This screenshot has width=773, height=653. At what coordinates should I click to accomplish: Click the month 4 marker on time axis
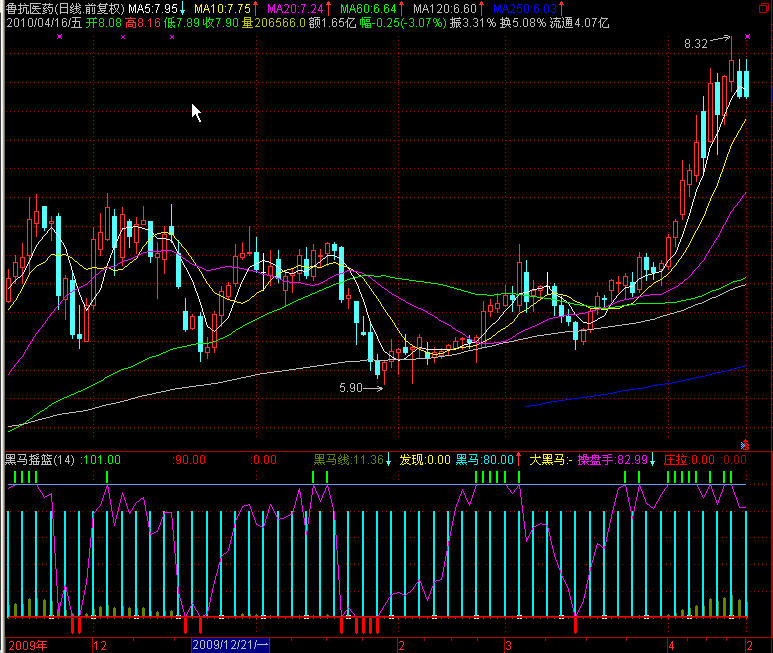point(671,646)
